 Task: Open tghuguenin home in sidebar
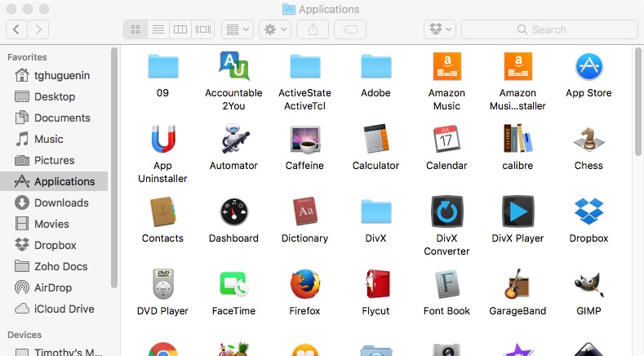54,76
